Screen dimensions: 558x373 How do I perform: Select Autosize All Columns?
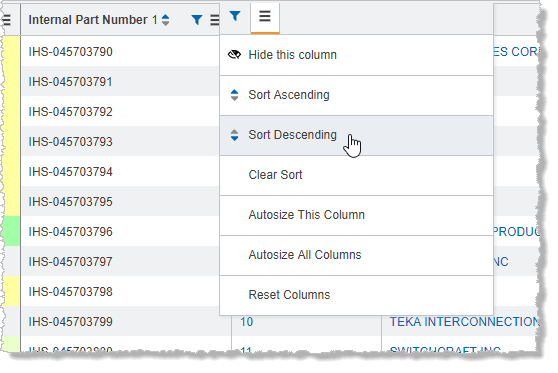tap(356, 255)
